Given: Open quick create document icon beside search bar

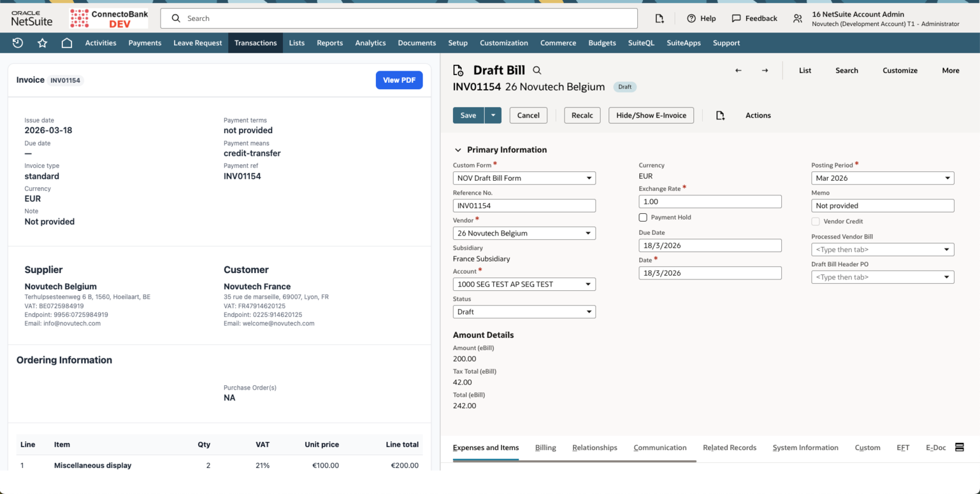Looking at the screenshot, I should 659,18.
